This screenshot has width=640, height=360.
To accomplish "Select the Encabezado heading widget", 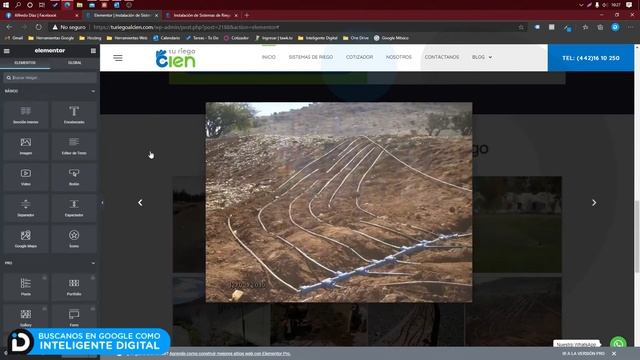I will coord(74,115).
